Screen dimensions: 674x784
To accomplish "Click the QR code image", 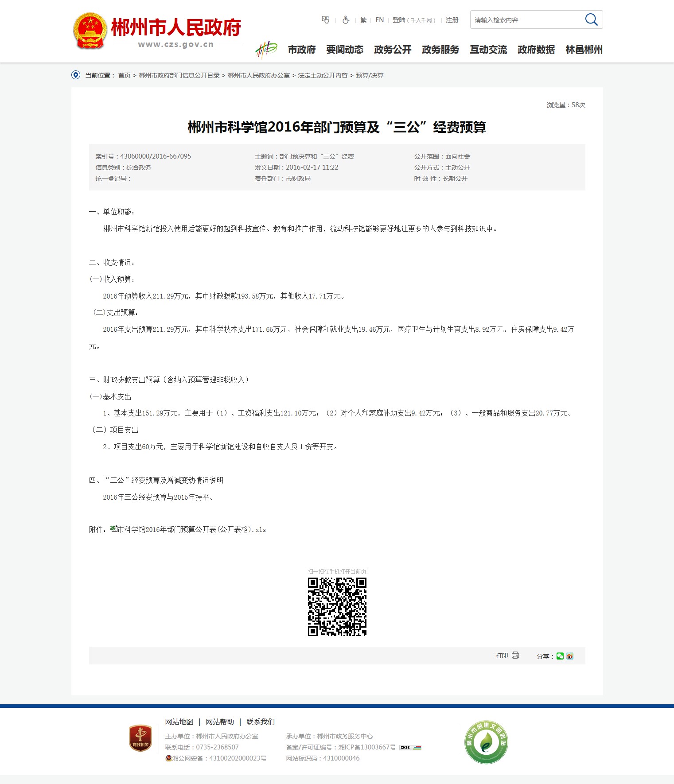I will pyautogui.click(x=337, y=606).
